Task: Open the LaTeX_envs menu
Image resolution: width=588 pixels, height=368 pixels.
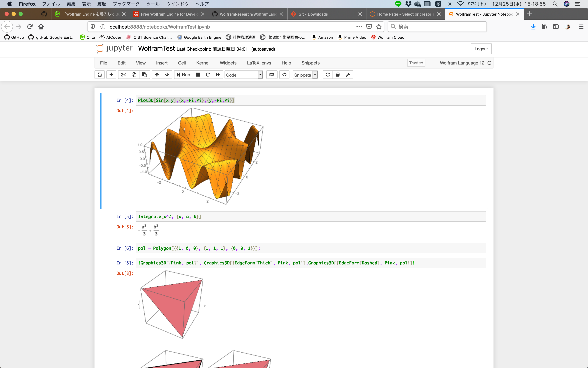Action: (259, 63)
